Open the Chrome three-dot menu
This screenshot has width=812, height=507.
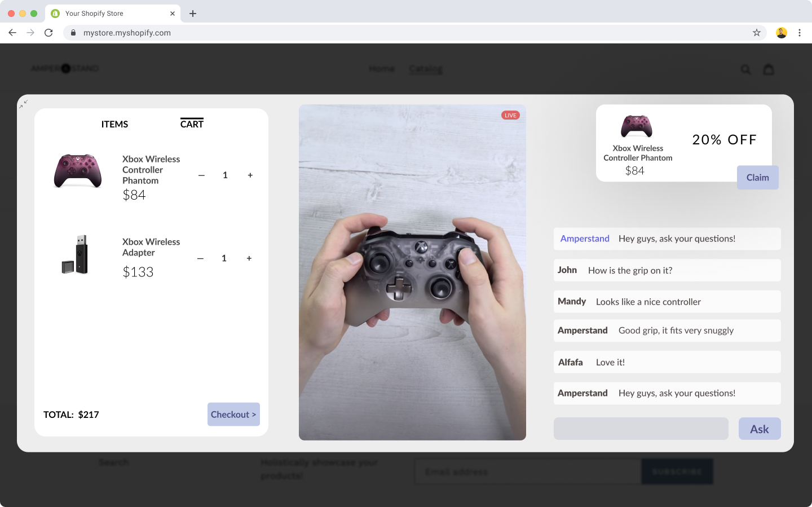coord(799,33)
